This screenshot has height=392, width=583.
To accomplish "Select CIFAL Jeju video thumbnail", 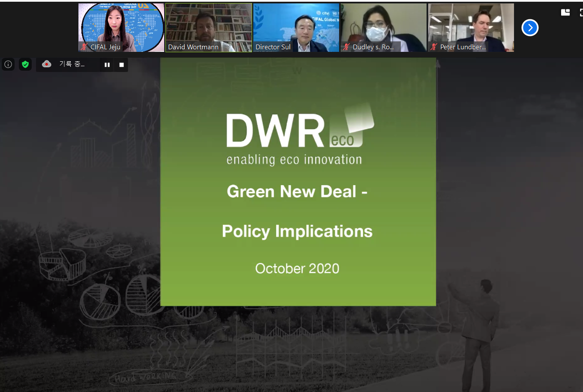I will click(122, 27).
